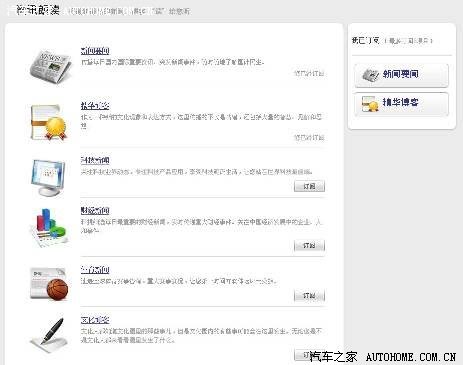Click the small medal book icon in the subscribed panel
Viewport: 463px width, 365px height.
pos(370,104)
